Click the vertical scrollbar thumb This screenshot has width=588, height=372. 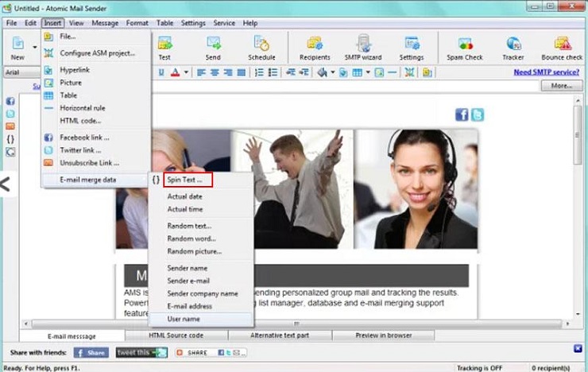point(578,135)
